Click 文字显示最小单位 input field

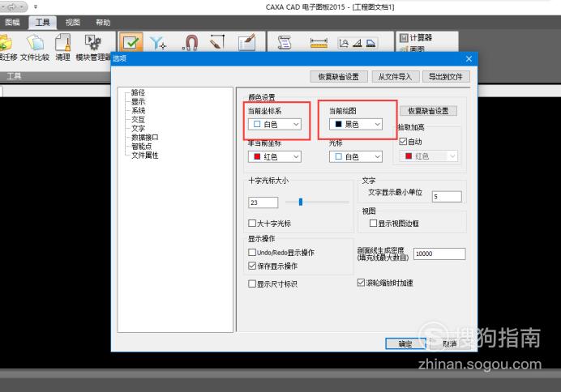[x=447, y=197]
